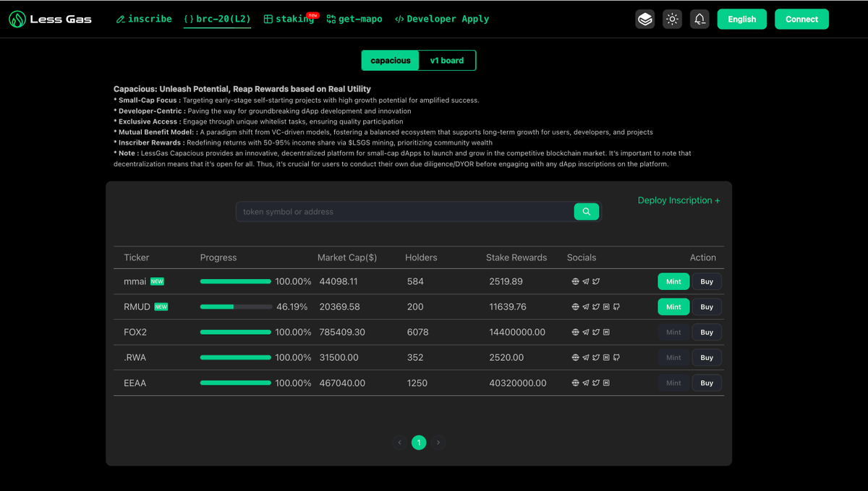Buy the mmai token
The image size is (868, 491).
click(707, 281)
